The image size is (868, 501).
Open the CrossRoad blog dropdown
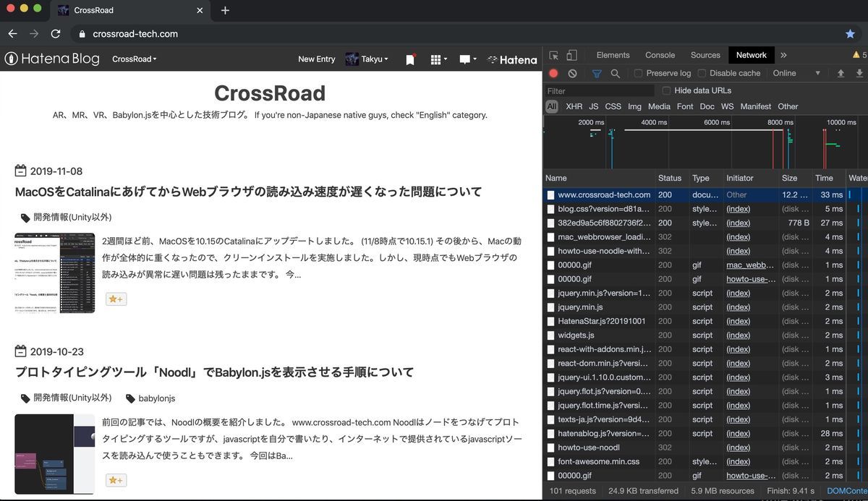pos(135,59)
